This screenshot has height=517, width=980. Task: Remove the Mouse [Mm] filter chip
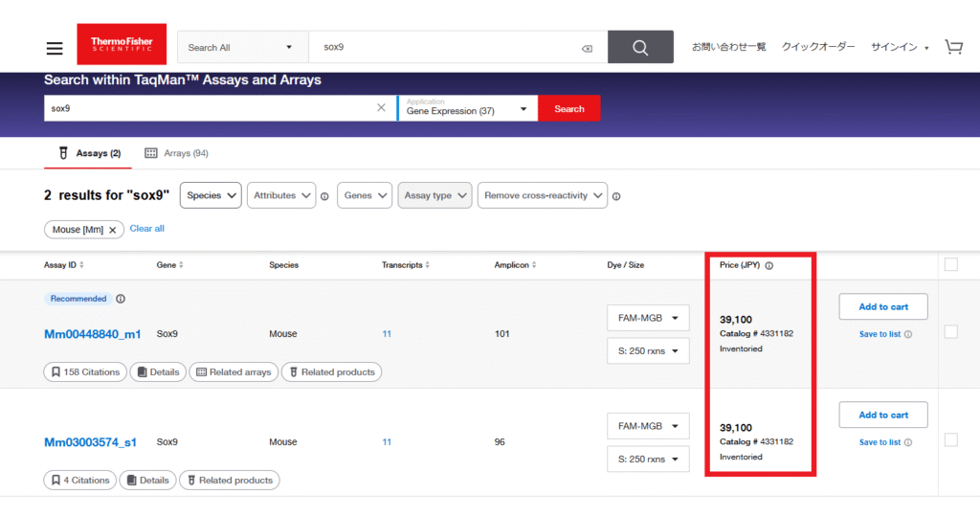click(x=112, y=230)
